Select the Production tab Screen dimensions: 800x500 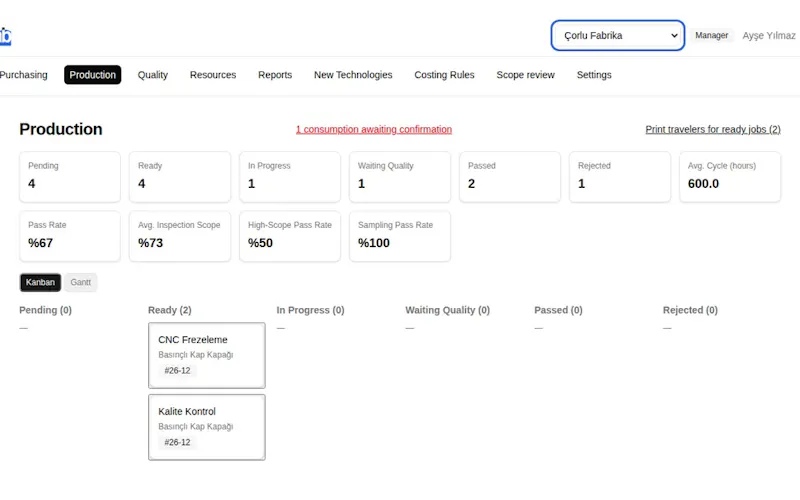tap(92, 75)
